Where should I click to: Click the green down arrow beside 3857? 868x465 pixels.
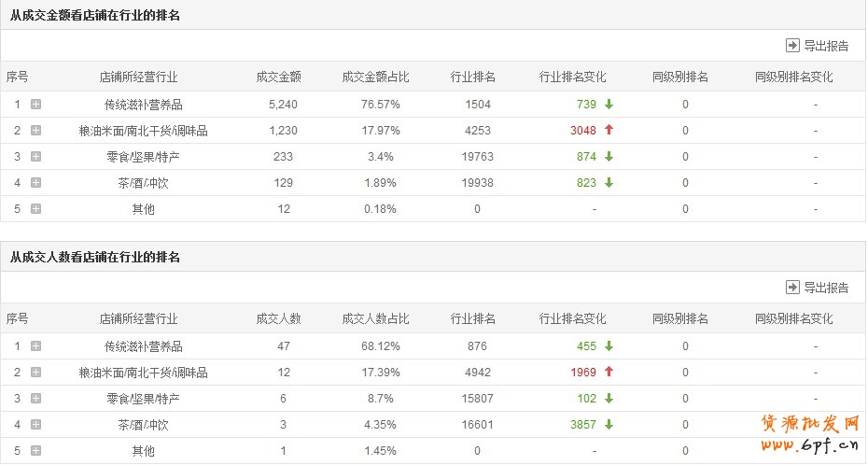(x=609, y=425)
